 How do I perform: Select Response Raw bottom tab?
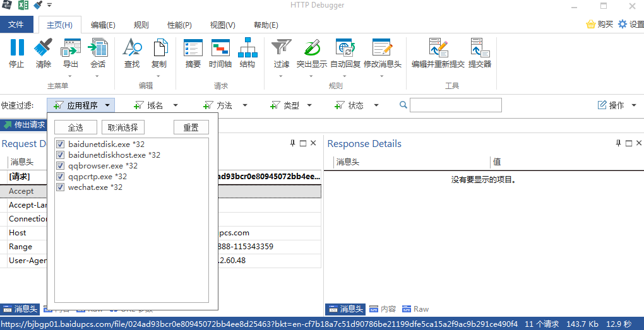pyautogui.click(x=415, y=309)
